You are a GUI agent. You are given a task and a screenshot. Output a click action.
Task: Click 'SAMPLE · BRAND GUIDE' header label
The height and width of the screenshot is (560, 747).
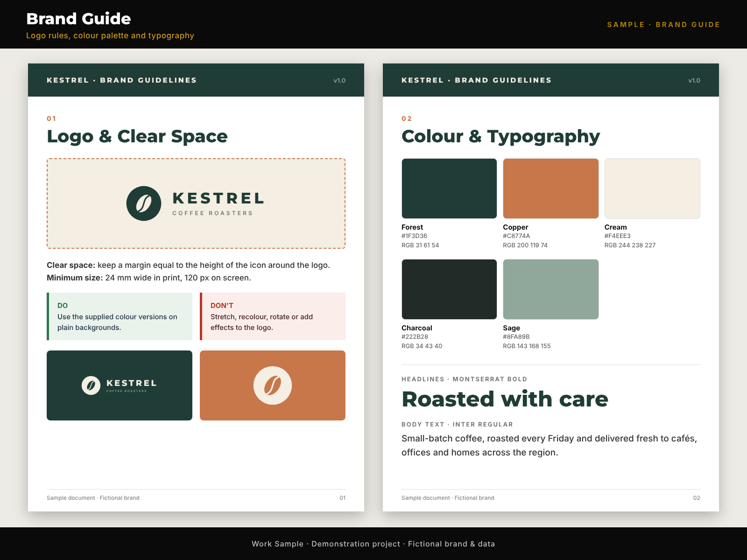[x=663, y=25]
